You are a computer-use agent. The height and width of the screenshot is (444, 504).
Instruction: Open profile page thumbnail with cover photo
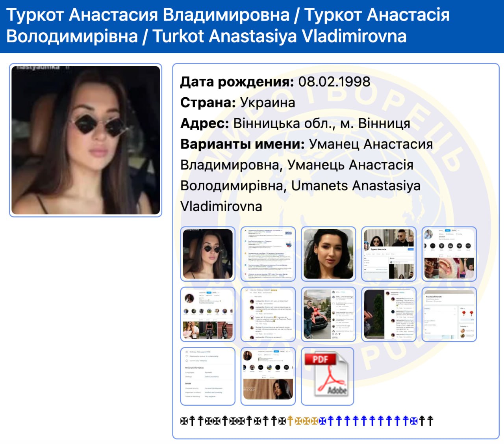click(389, 254)
